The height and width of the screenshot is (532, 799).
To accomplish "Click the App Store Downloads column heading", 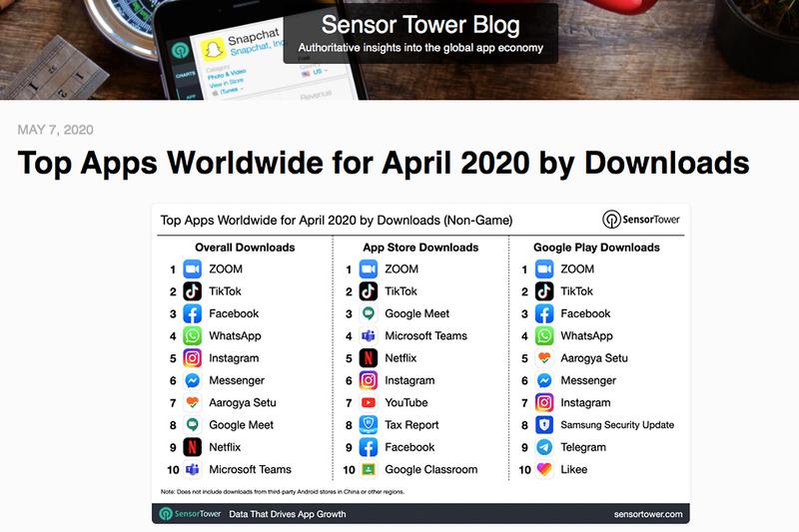I will pos(420,248).
